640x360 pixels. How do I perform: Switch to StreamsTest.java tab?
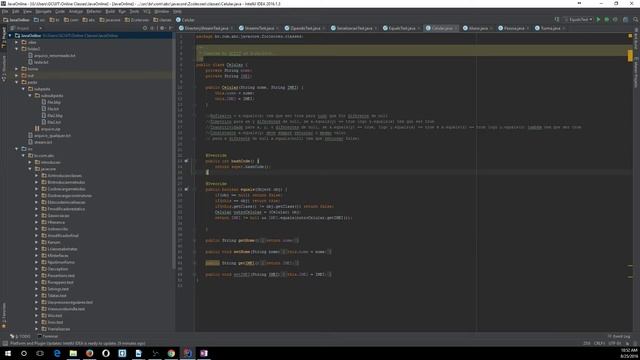pos(259,28)
